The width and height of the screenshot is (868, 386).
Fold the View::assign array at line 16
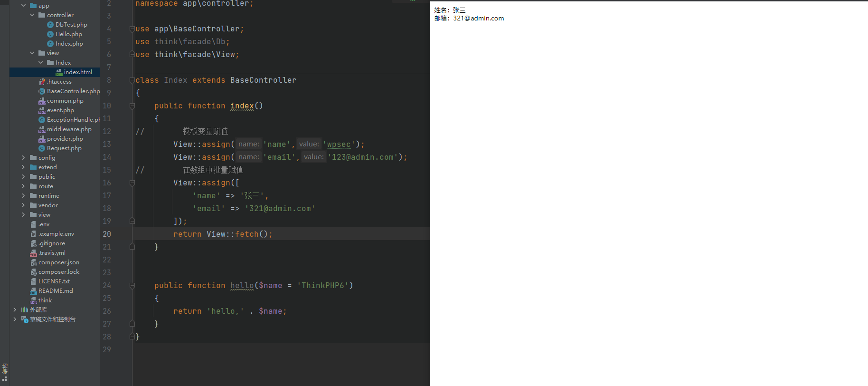132,183
